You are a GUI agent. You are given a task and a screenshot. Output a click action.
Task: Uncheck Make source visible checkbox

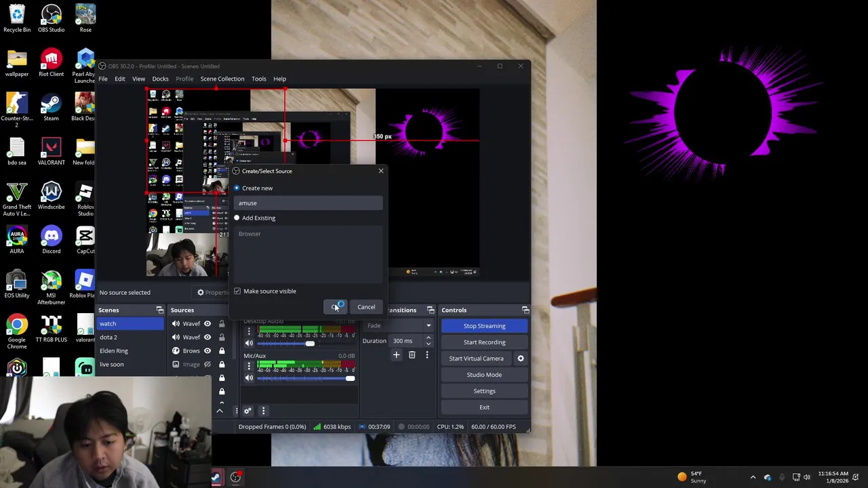[x=237, y=291]
